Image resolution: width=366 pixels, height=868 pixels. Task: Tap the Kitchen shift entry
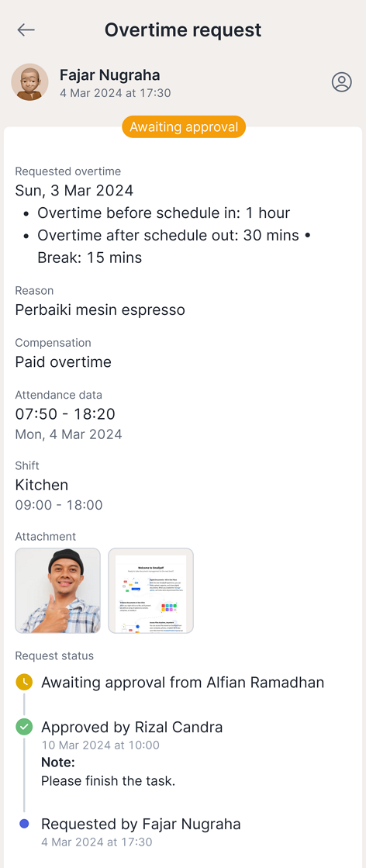pos(42,485)
